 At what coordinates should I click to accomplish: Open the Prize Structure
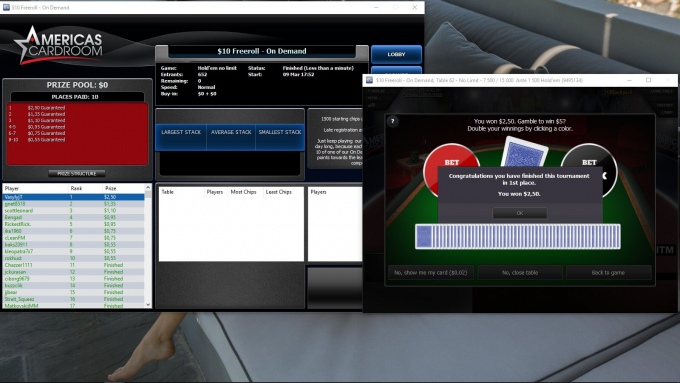[x=77, y=173]
